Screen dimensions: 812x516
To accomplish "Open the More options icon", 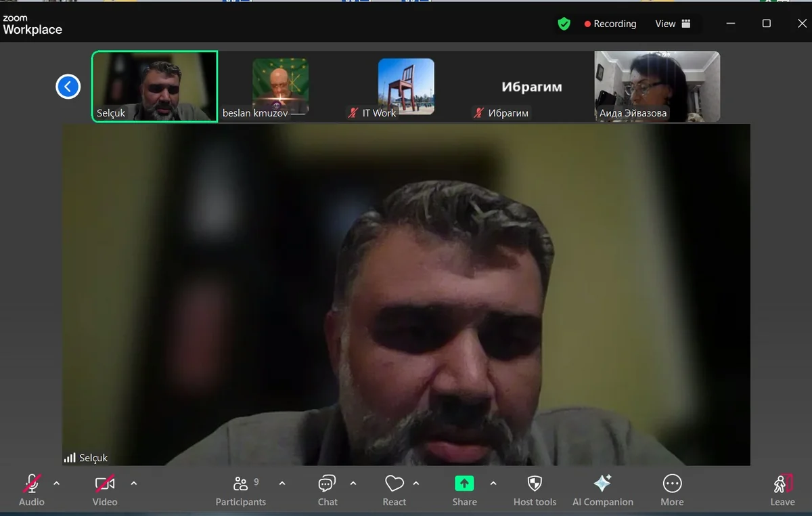I will pyautogui.click(x=672, y=483).
